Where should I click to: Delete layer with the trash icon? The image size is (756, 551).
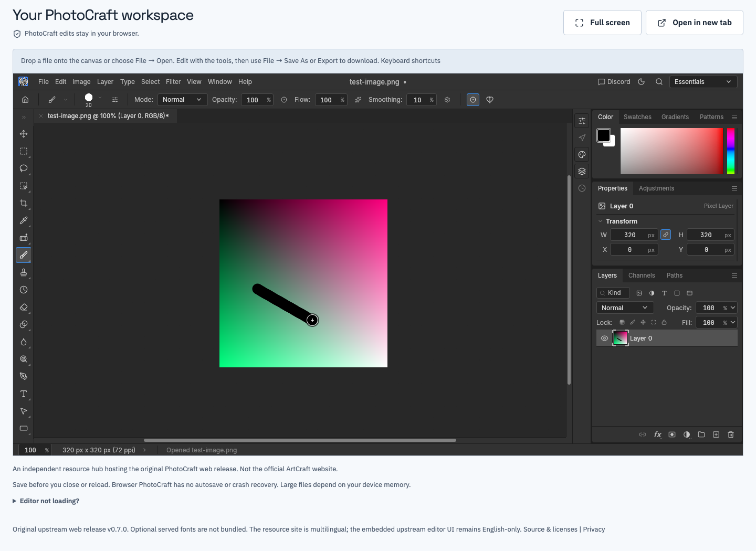pos(731,435)
